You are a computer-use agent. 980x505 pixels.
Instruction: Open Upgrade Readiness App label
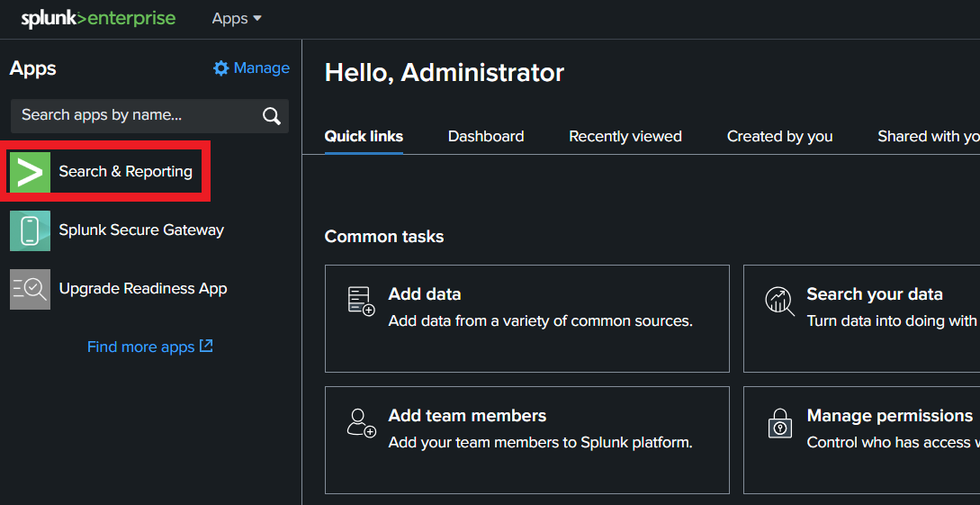coord(143,289)
